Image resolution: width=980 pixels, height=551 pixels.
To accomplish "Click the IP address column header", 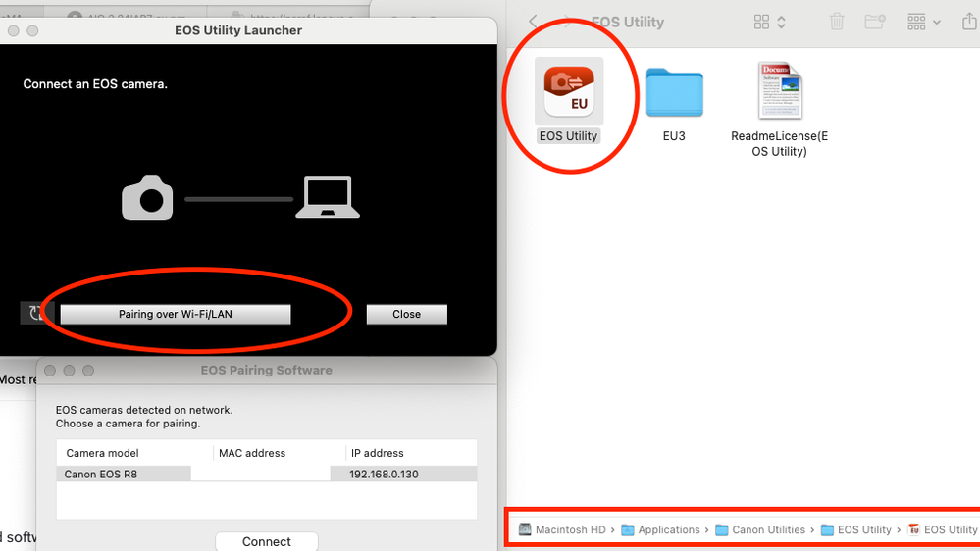I will tap(377, 453).
